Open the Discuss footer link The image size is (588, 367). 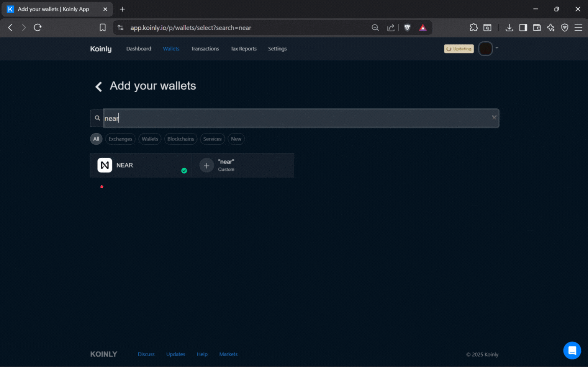coord(146,354)
